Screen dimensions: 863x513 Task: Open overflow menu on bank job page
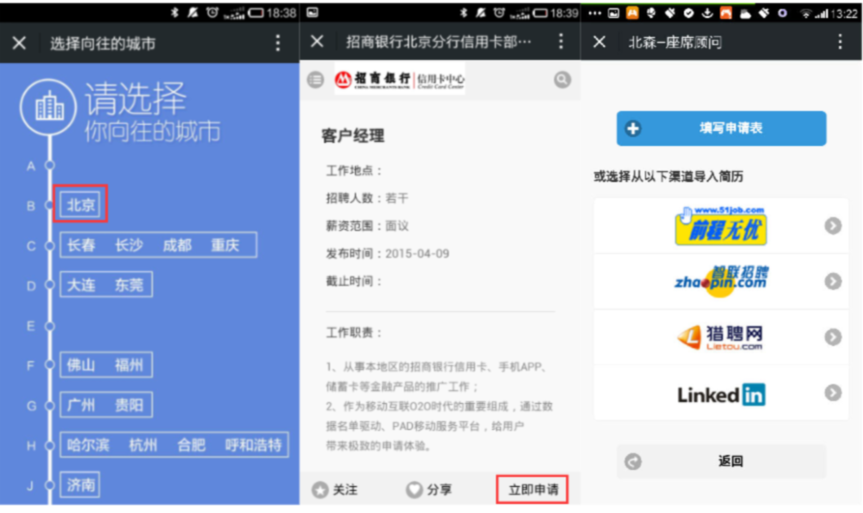coord(561,41)
